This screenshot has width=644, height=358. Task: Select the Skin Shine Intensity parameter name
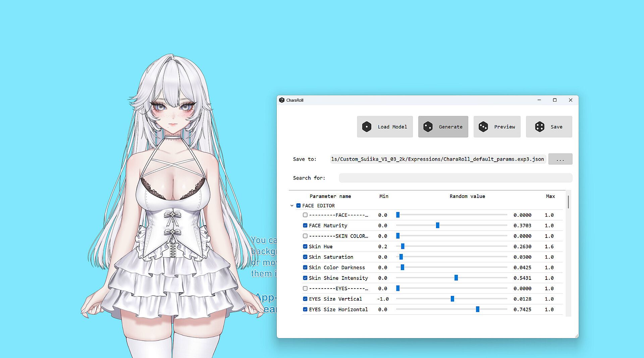tap(338, 278)
